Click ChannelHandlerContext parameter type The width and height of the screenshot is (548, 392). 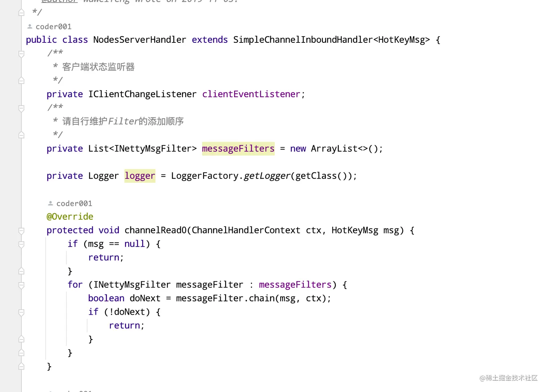[246, 230]
